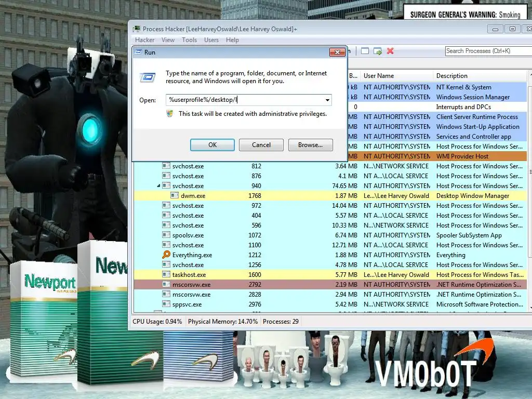Click the spoolsv.exe process icon
The width and height of the screenshot is (532, 399).
pyautogui.click(x=166, y=235)
